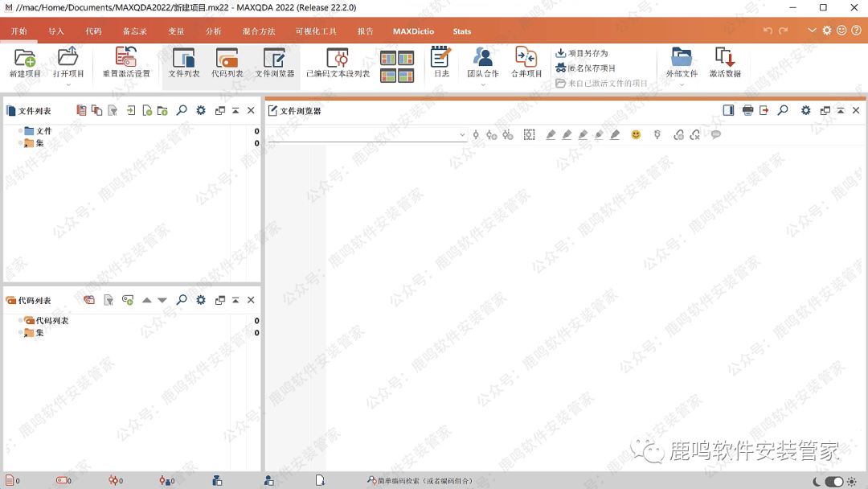Viewport: 868px width, 489px height.
Task: Toggle the 文件浏览器 panel button in ribbon
Action: click(274, 63)
